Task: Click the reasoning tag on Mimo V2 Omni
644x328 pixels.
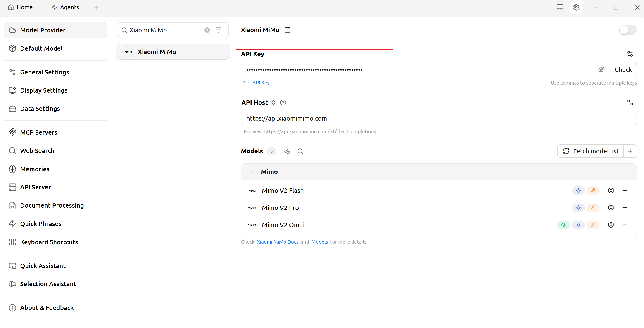Action: tap(578, 225)
